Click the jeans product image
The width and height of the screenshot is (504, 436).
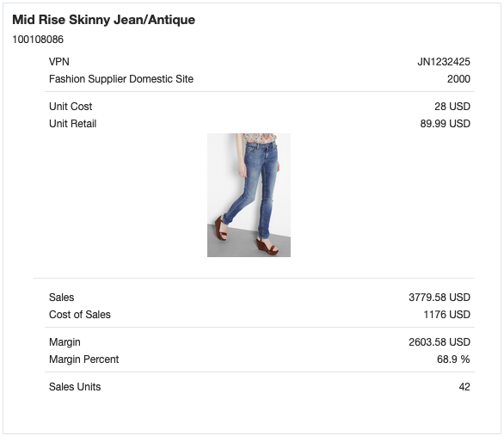click(249, 195)
